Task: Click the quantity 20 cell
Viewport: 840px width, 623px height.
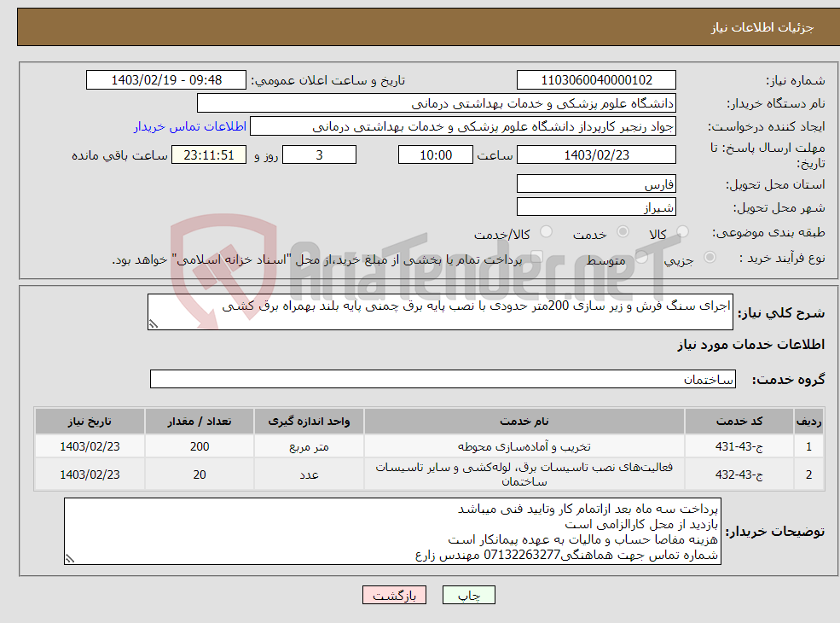Action: click(200, 475)
